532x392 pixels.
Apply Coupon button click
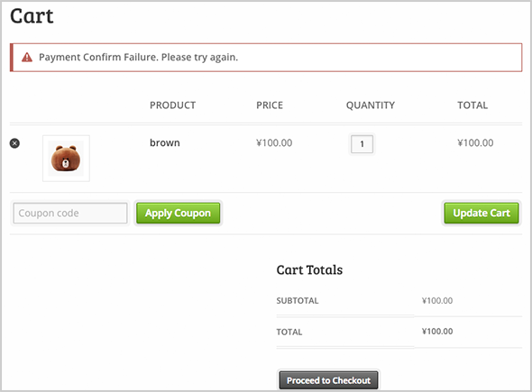click(179, 213)
